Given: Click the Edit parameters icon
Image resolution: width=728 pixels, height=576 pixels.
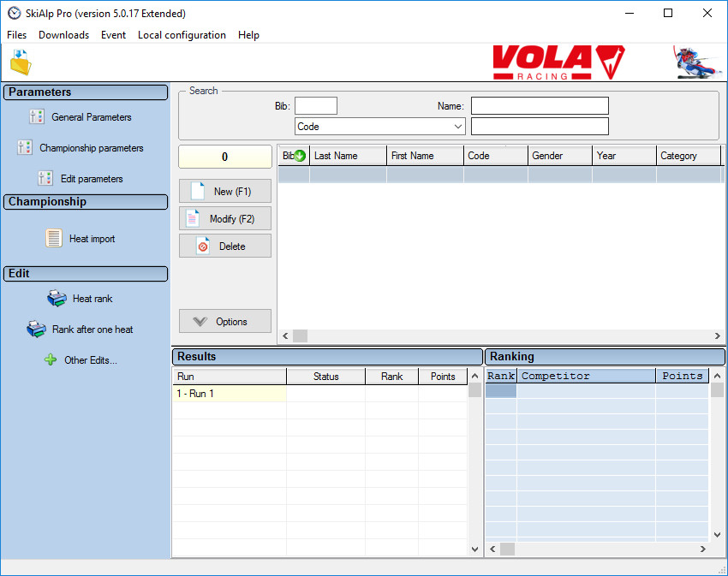Looking at the screenshot, I should click(45, 179).
